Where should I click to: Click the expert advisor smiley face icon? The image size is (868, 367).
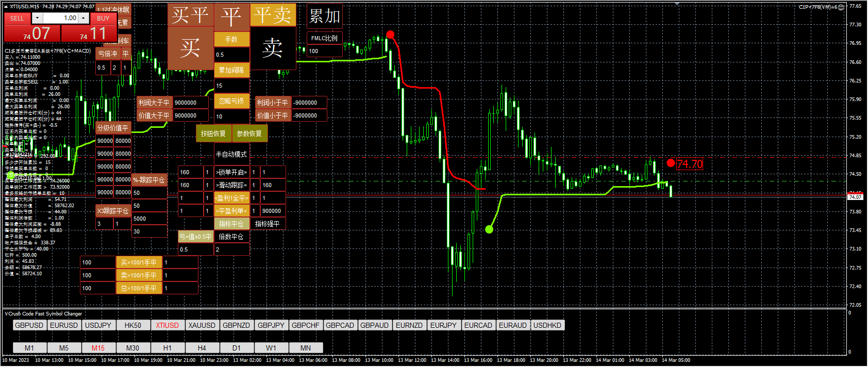(x=841, y=7)
